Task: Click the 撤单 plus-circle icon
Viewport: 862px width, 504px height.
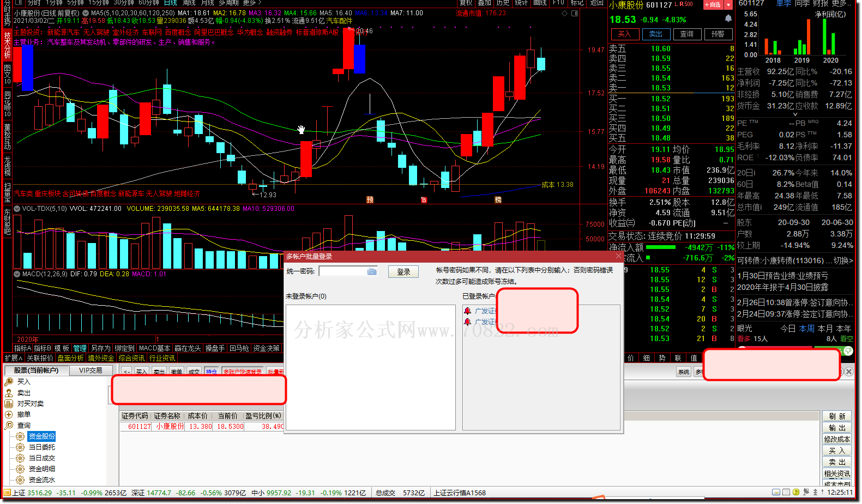Action: click(x=9, y=414)
